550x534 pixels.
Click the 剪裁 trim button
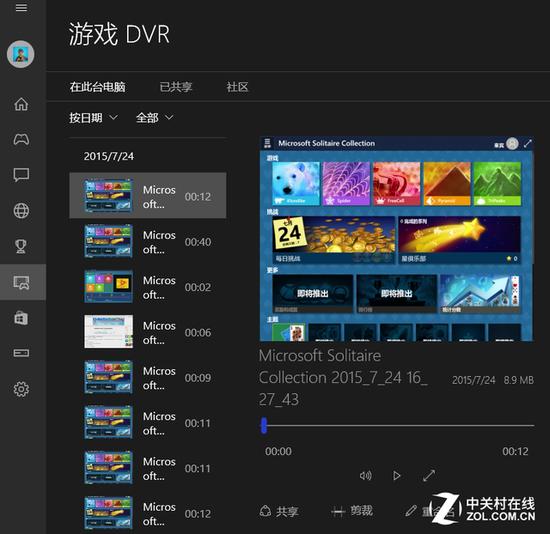point(352,511)
